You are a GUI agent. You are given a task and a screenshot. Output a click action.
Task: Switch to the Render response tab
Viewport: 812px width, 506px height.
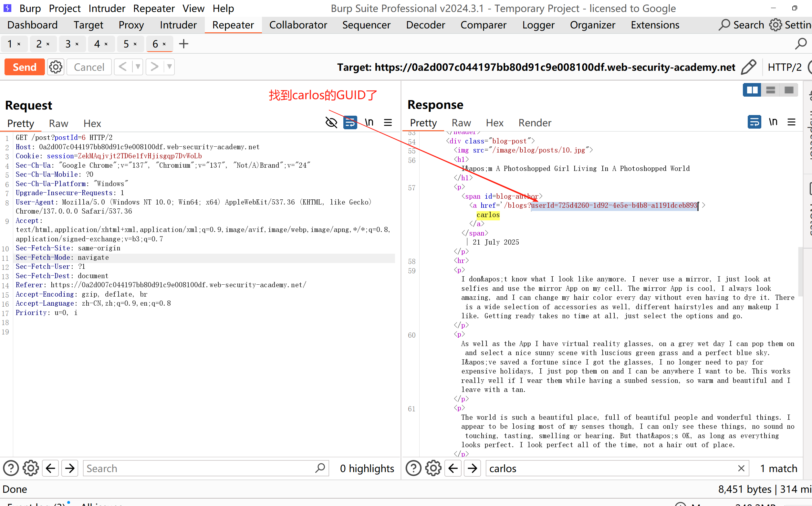pos(535,123)
